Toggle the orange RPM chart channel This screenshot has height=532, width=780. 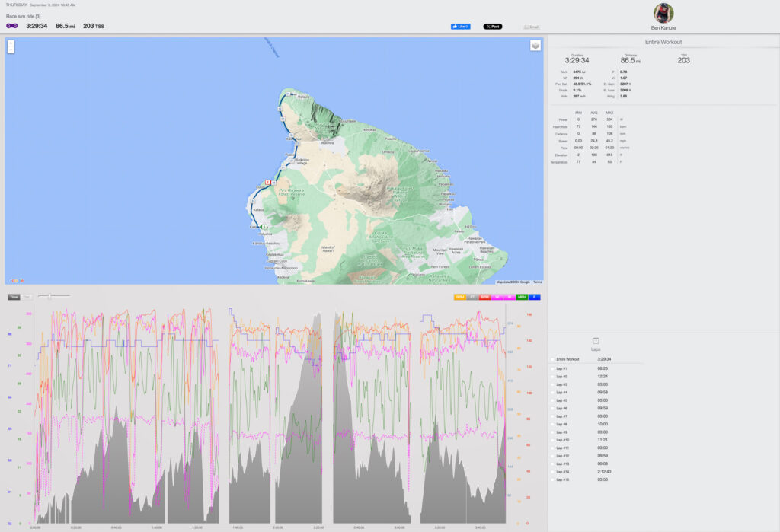(x=460, y=297)
